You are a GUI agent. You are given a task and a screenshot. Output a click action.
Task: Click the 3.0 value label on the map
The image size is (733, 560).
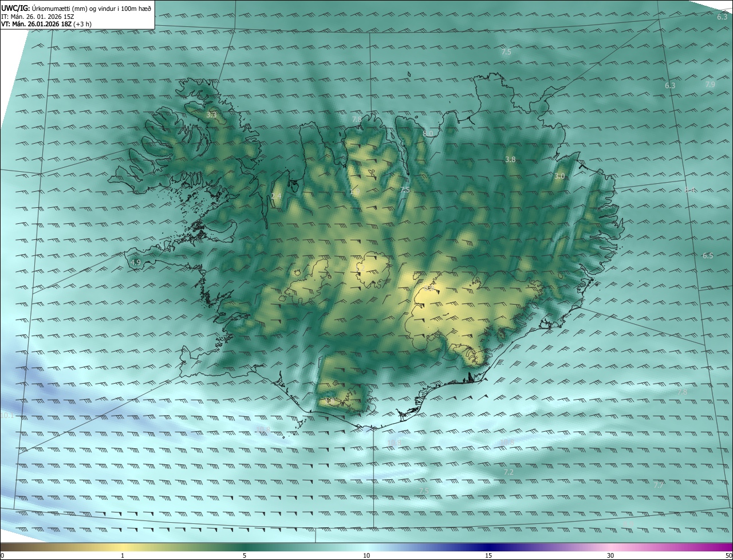pos(559,176)
